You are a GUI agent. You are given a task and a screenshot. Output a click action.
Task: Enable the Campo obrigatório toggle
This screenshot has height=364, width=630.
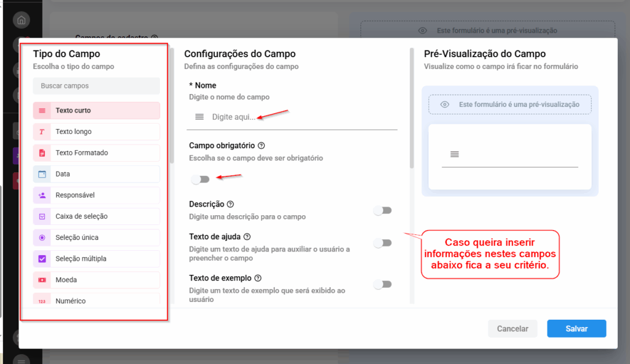click(200, 179)
